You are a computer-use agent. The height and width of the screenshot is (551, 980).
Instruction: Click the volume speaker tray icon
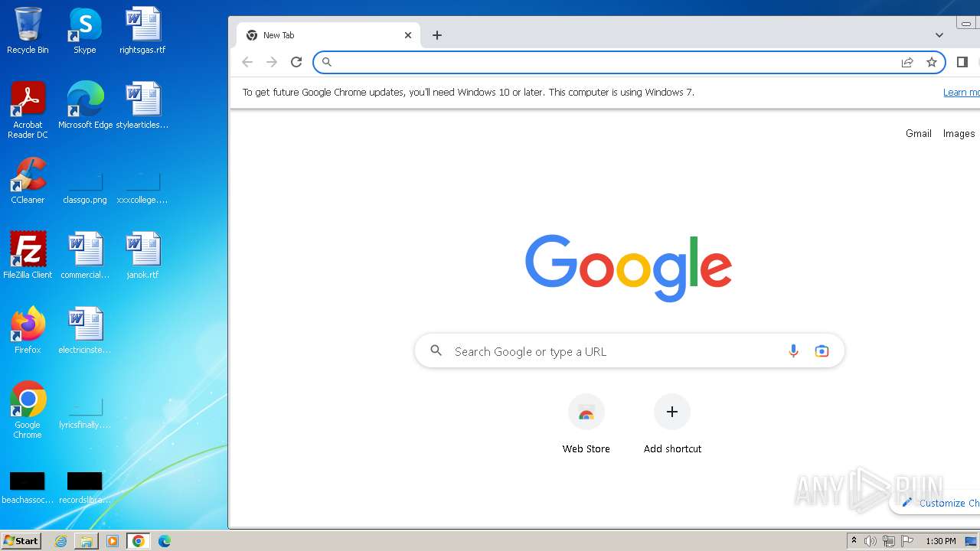871,541
